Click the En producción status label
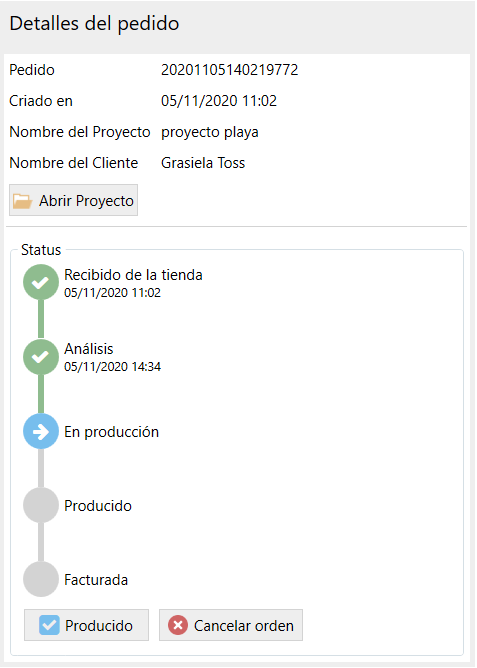Viewport: 477px width, 668px height. [112, 432]
